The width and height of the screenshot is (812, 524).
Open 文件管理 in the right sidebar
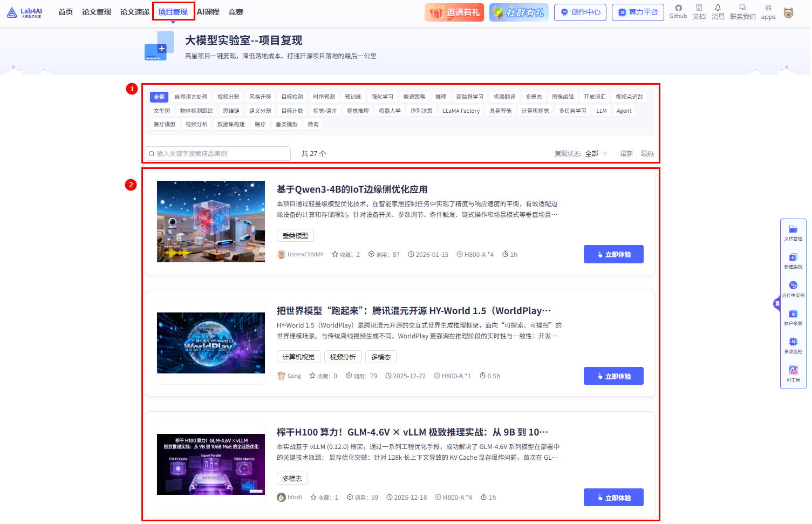793,232
